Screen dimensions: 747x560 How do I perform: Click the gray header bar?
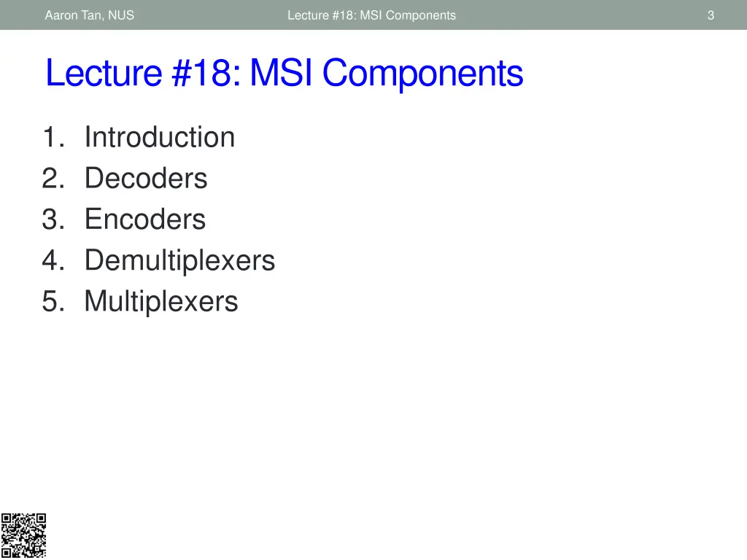373,15
